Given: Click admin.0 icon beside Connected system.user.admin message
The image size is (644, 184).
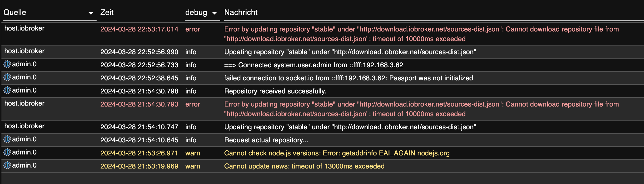Looking at the screenshot, I should 7,64.
